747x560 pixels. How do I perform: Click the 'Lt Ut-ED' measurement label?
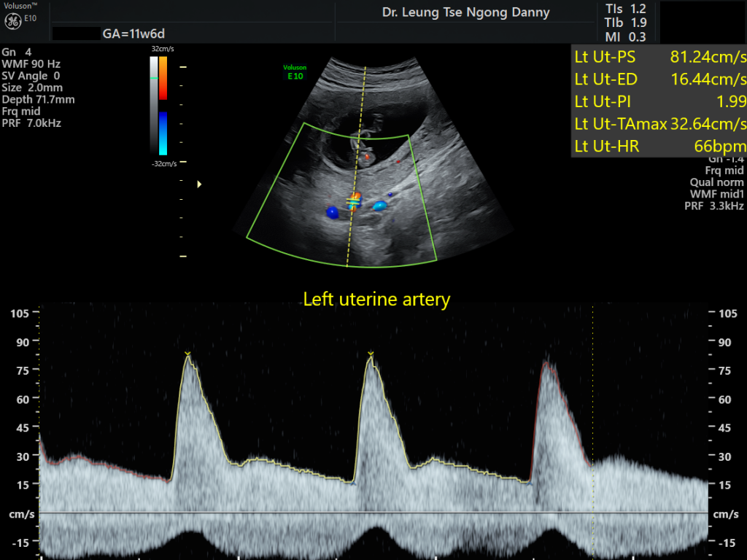[x=606, y=79]
